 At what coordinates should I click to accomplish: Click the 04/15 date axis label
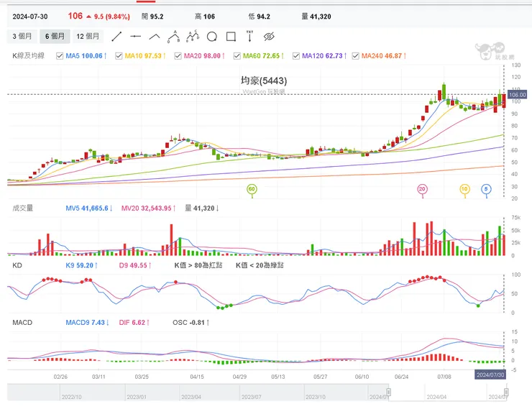197,377
